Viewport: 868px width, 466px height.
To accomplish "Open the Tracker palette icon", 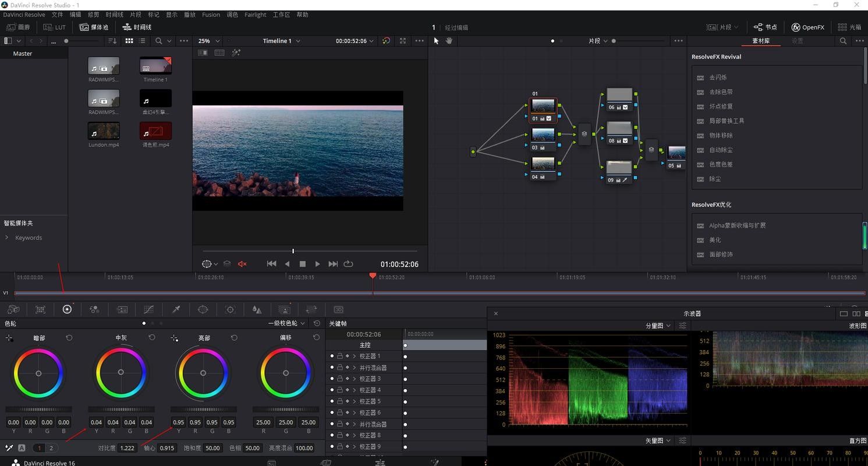I will coord(230,309).
